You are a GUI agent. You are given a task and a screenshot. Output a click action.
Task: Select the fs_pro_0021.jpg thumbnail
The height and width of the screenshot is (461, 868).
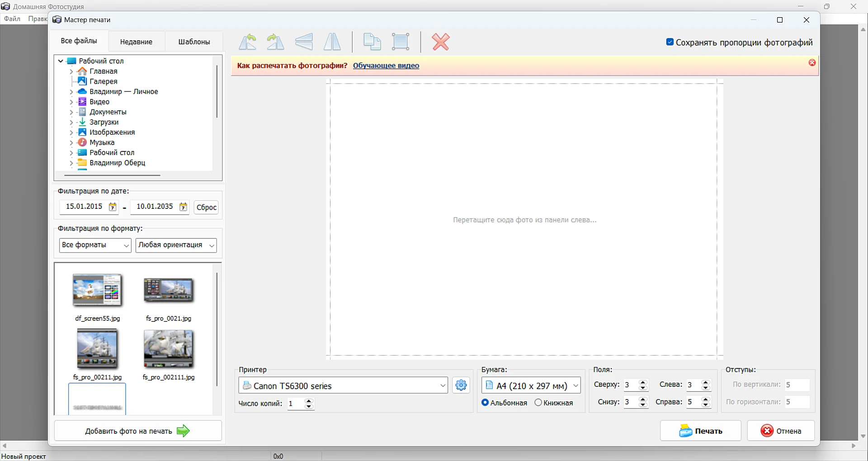coord(168,291)
